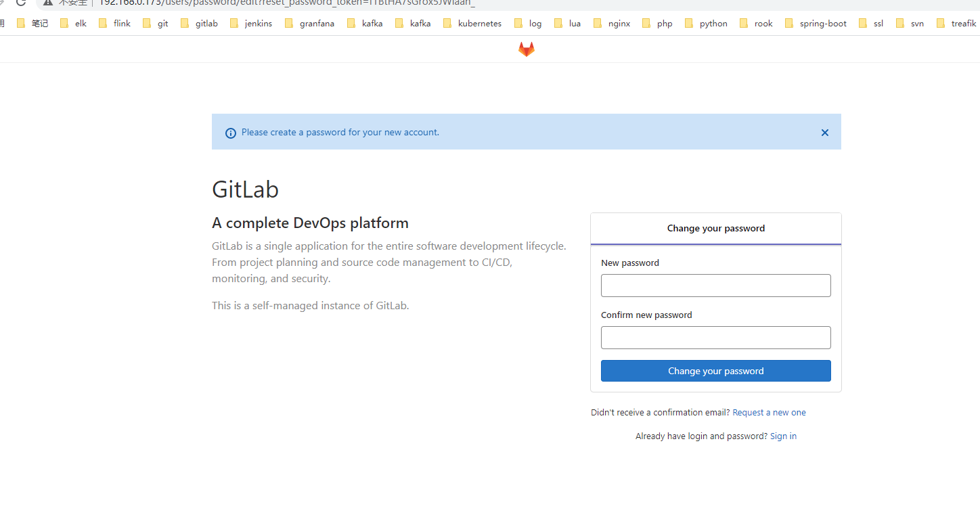The image size is (980, 521).
Task: Open the git bookmark folder
Action: 156,24
